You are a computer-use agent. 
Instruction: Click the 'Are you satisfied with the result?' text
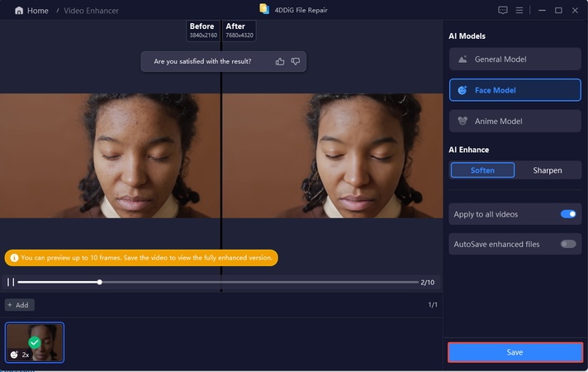tap(202, 61)
